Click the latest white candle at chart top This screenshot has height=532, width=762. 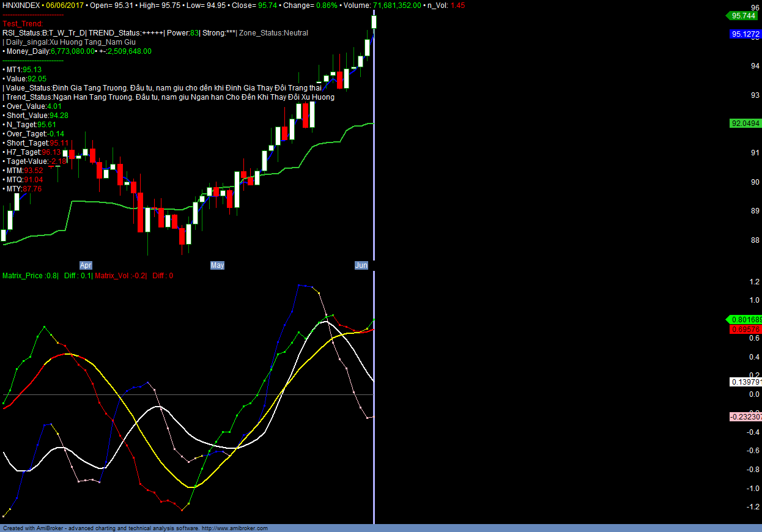[x=374, y=22]
